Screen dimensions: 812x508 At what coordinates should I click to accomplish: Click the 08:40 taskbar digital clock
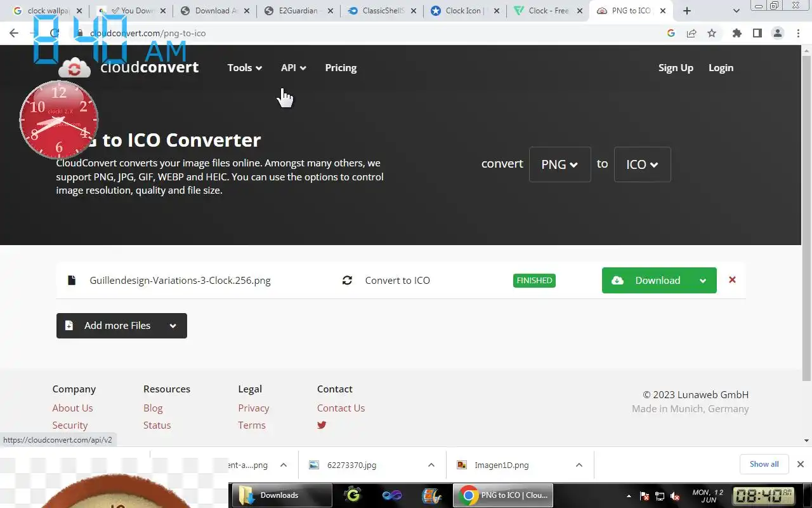click(x=764, y=495)
